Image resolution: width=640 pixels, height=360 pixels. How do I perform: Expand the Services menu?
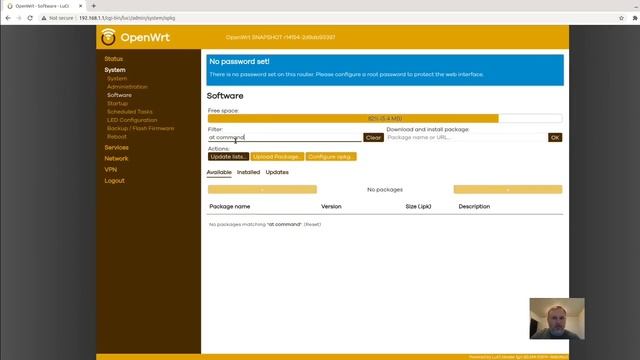tap(116, 147)
